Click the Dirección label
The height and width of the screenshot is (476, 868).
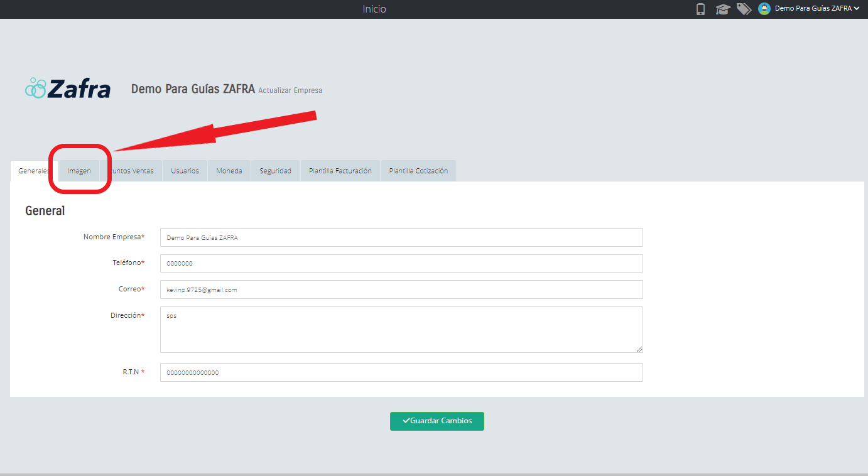coord(127,315)
